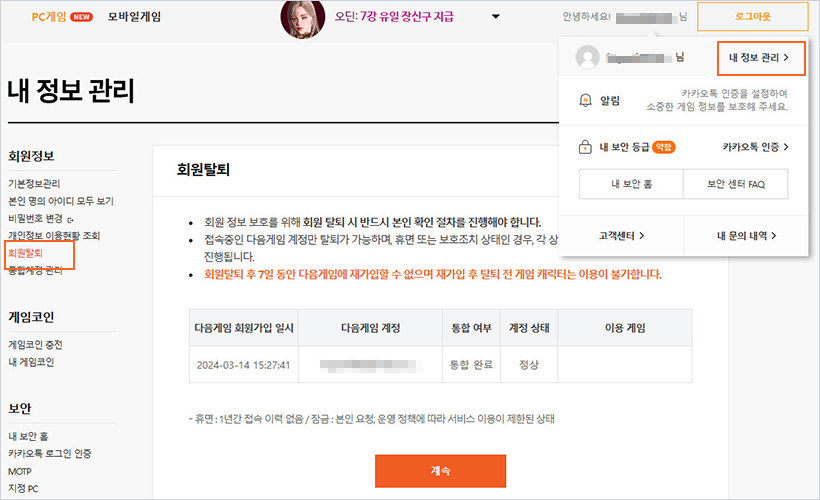820x500 pixels.
Task: Open 고객센터 in the popup footer
Action: tap(621, 236)
